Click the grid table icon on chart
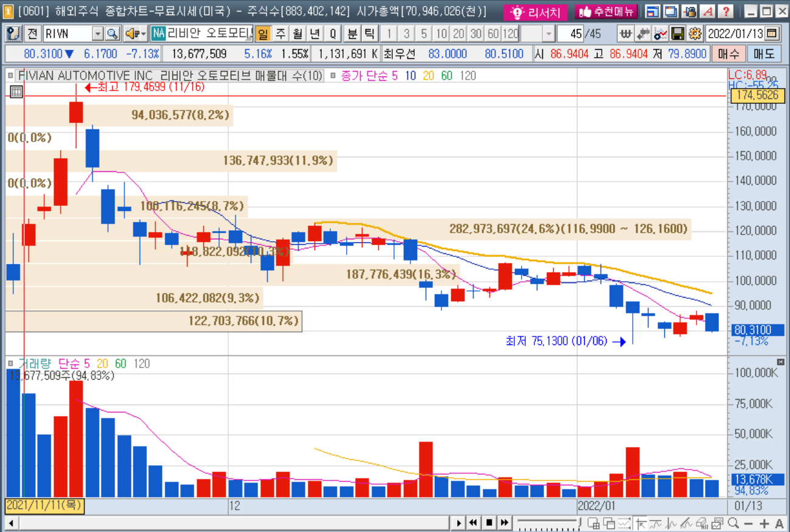 (x=16, y=92)
